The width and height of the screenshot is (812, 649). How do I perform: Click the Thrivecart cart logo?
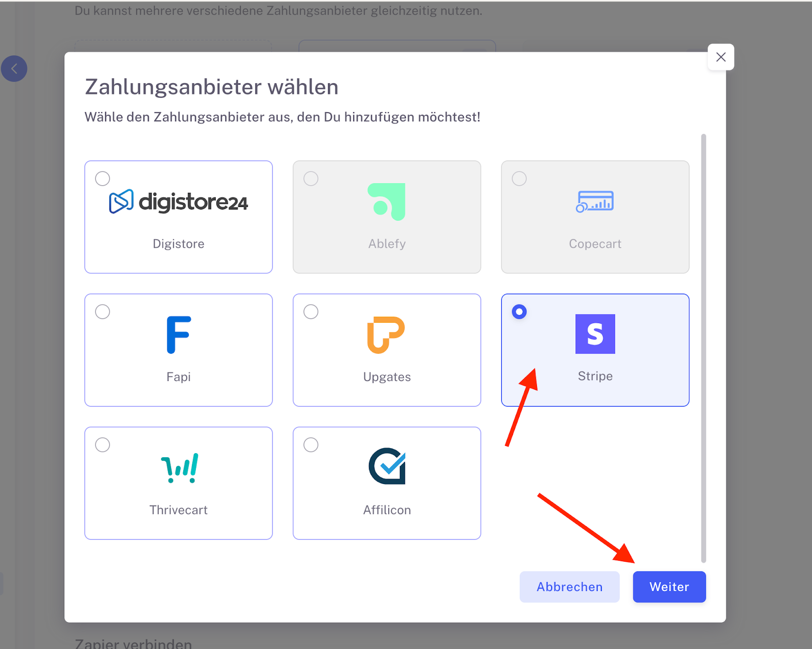[x=180, y=468]
